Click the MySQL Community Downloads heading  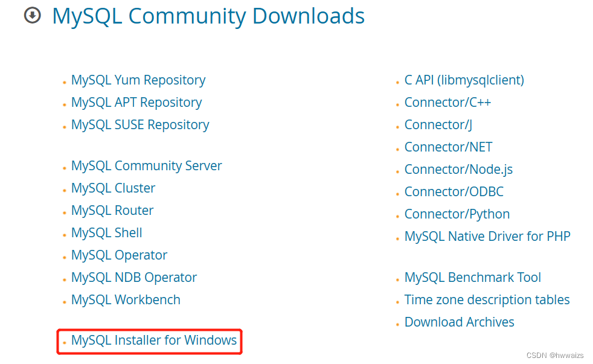click(x=208, y=16)
